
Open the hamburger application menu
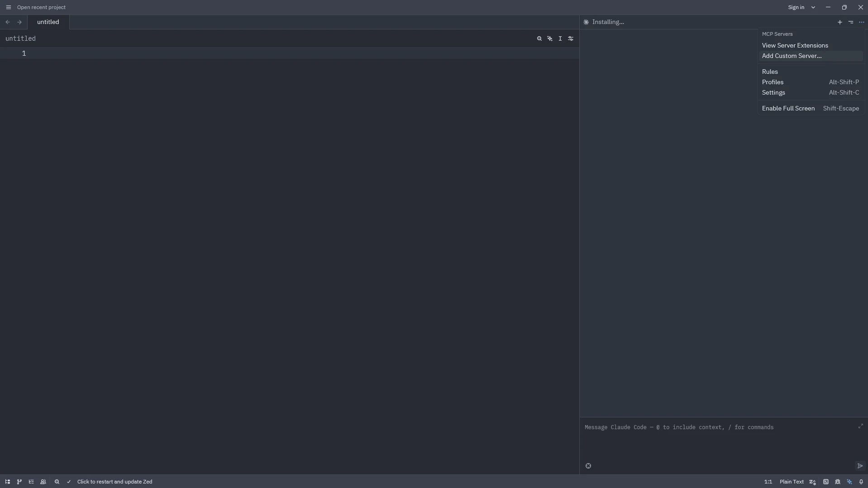click(8, 7)
